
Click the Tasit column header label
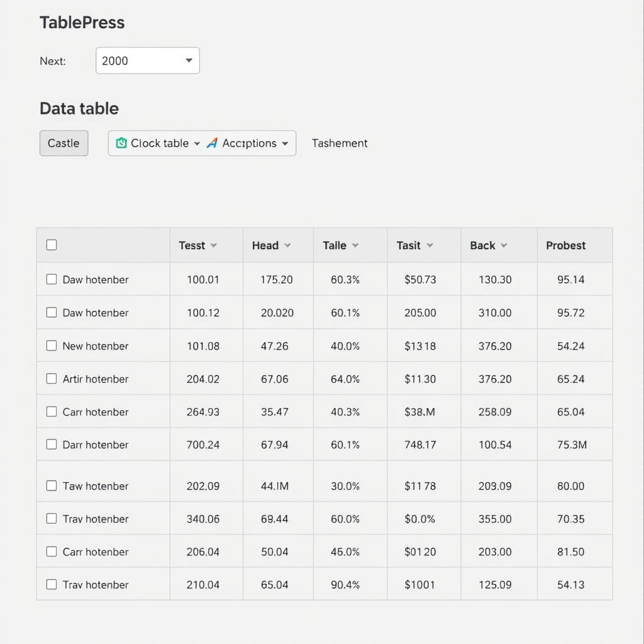(x=408, y=245)
